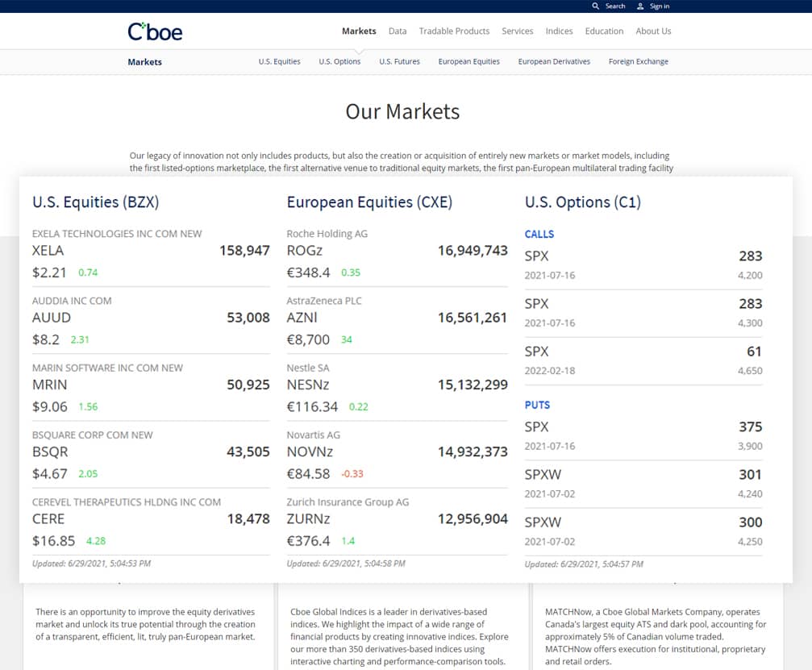The height and width of the screenshot is (670, 812).
Task: Open the Sign in link
Action: [x=660, y=6]
